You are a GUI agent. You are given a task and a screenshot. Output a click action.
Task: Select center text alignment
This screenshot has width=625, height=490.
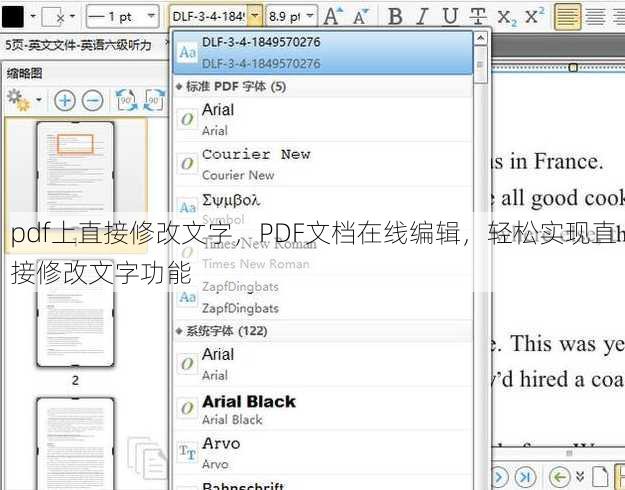[596, 17]
